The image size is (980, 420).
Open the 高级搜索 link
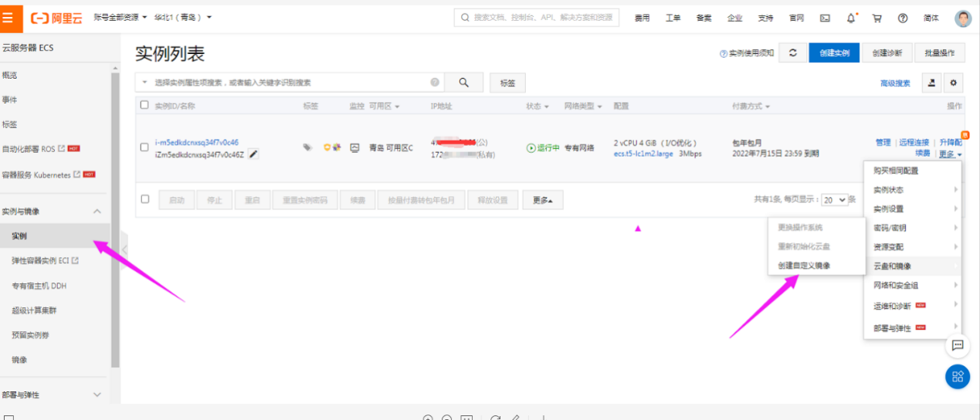tap(895, 83)
